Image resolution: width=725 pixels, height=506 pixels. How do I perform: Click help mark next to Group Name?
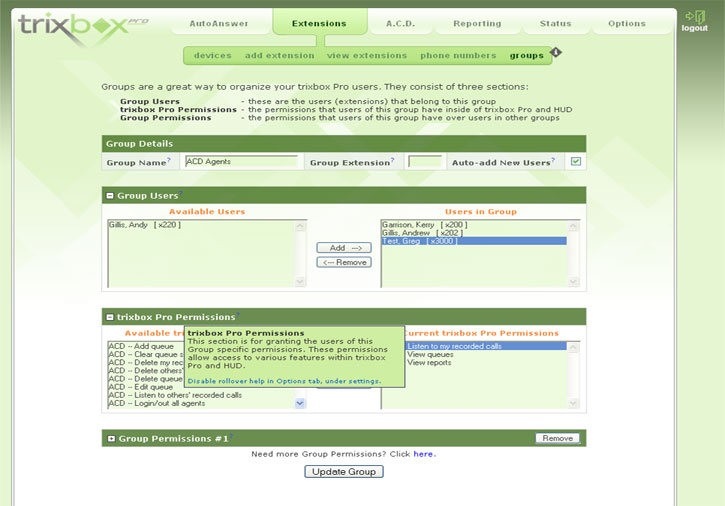[x=169, y=160]
